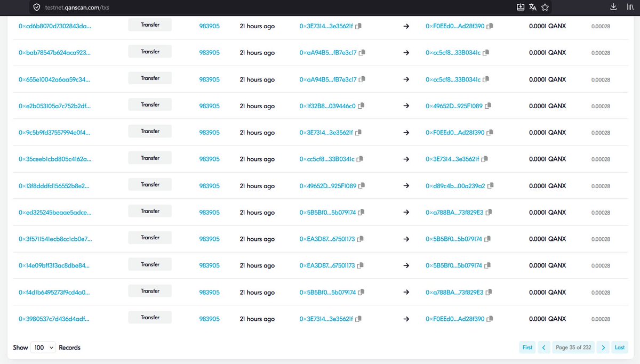
Task: Click Transfer badge in the 0x13f8dddf row
Action: point(150,184)
